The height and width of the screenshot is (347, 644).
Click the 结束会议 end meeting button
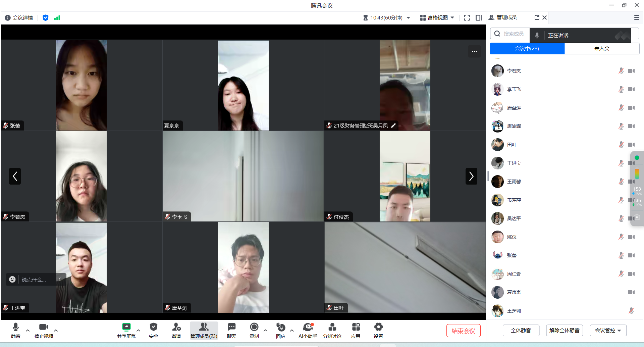tap(463, 331)
